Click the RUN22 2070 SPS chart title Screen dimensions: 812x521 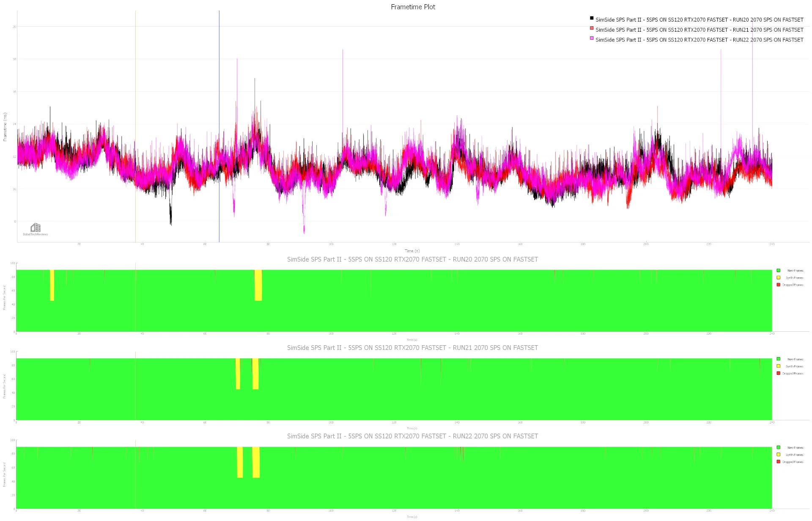click(412, 436)
